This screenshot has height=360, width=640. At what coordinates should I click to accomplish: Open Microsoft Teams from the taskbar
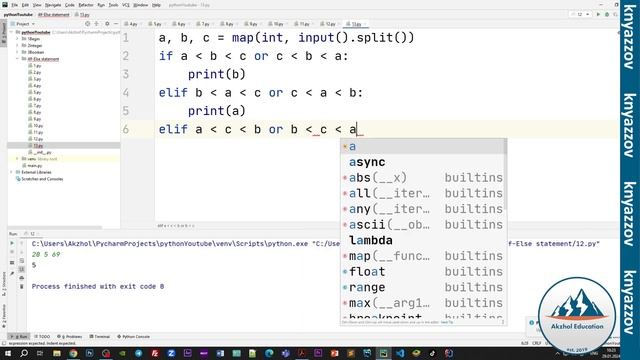[x=285, y=353]
